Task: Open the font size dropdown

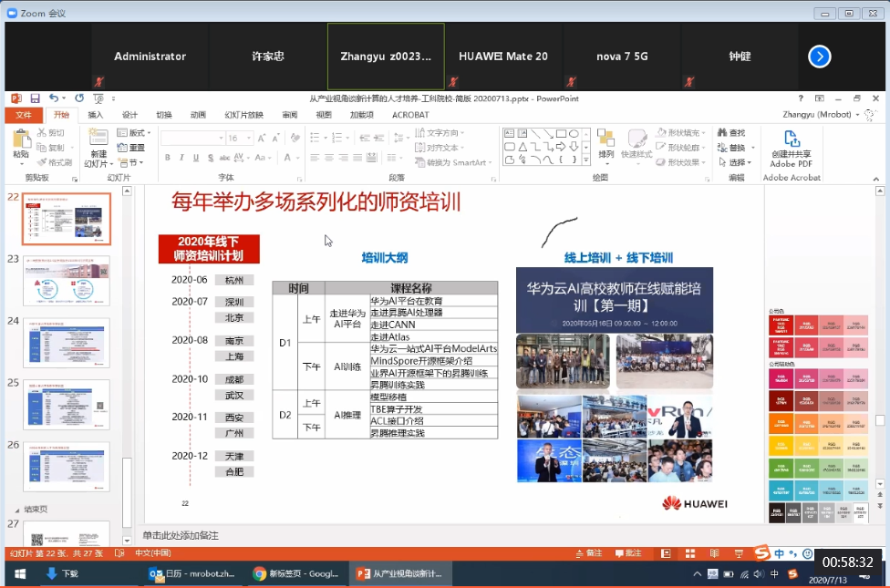Action: (248, 138)
